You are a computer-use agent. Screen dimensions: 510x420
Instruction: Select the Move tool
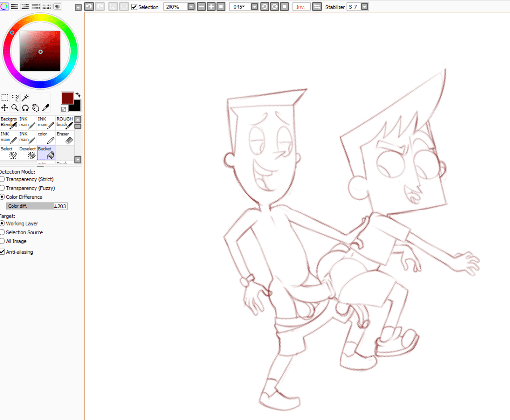[4, 108]
